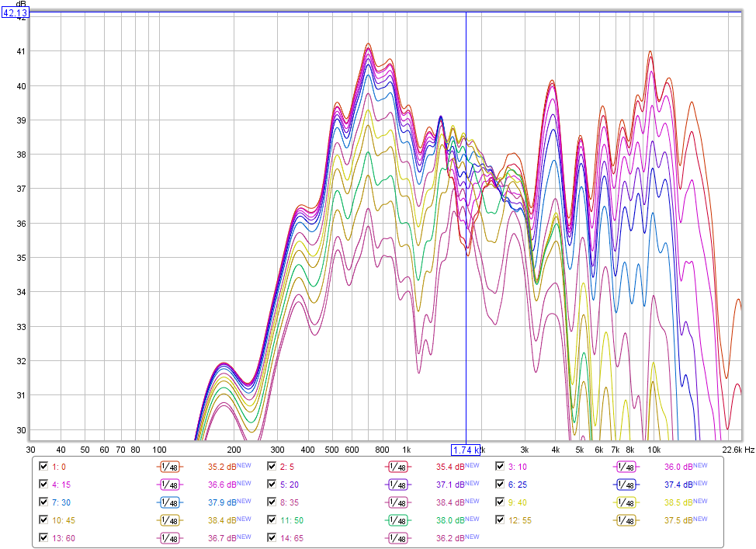This screenshot has height=549, width=756.
Task: Click the 1/48 smoothing icon for trace 11: 50
Action: (x=397, y=520)
